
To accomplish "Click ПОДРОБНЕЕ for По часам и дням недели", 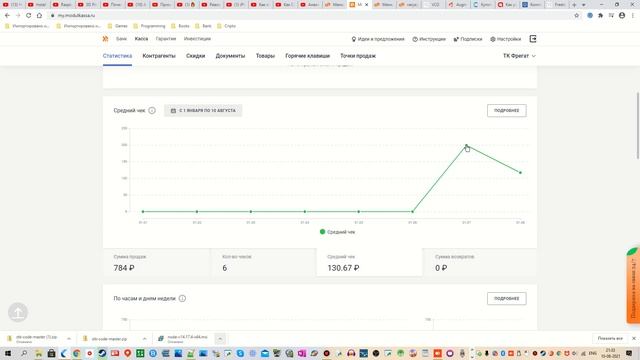I will (x=507, y=298).
